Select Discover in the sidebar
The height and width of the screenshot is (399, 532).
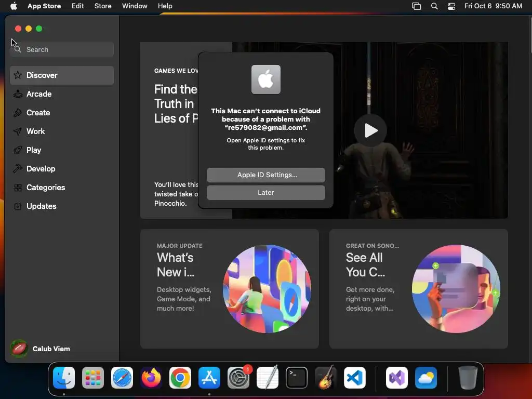(62, 75)
